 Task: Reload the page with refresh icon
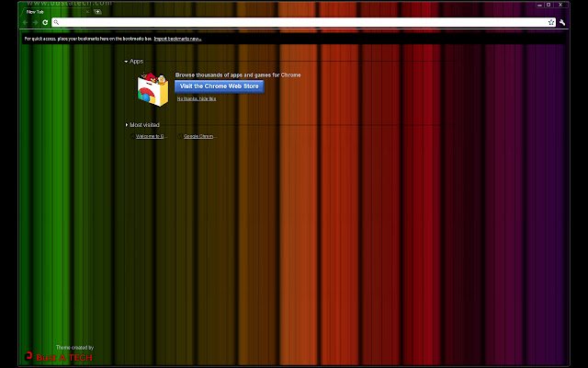[45, 22]
